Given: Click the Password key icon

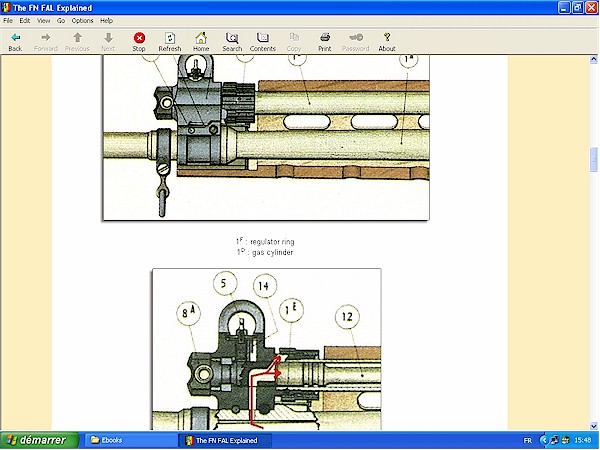Looking at the screenshot, I should coord(355,42).
